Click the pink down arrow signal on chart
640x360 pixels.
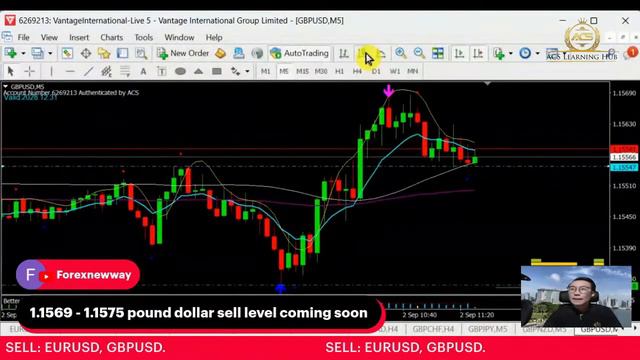(389, 91)
